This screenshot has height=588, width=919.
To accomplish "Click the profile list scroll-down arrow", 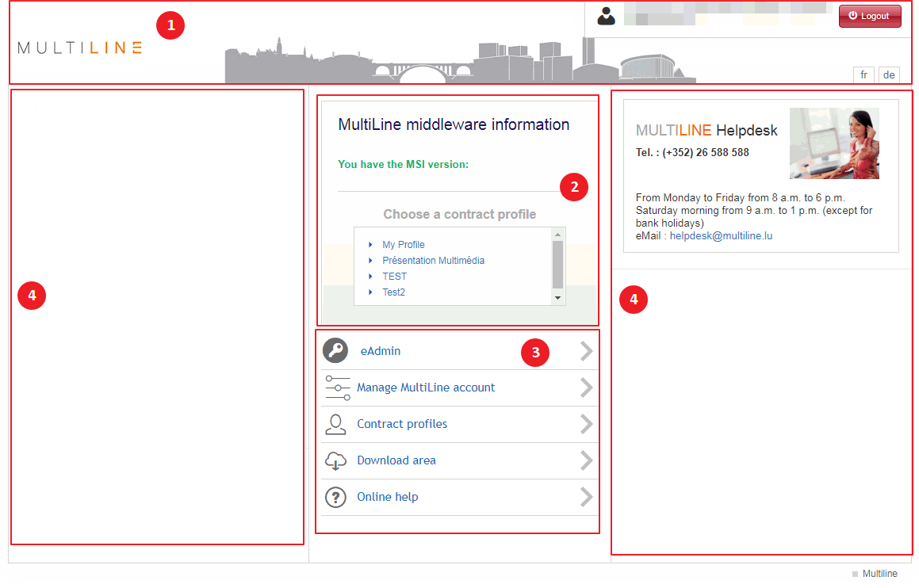I will click(558, 298).
